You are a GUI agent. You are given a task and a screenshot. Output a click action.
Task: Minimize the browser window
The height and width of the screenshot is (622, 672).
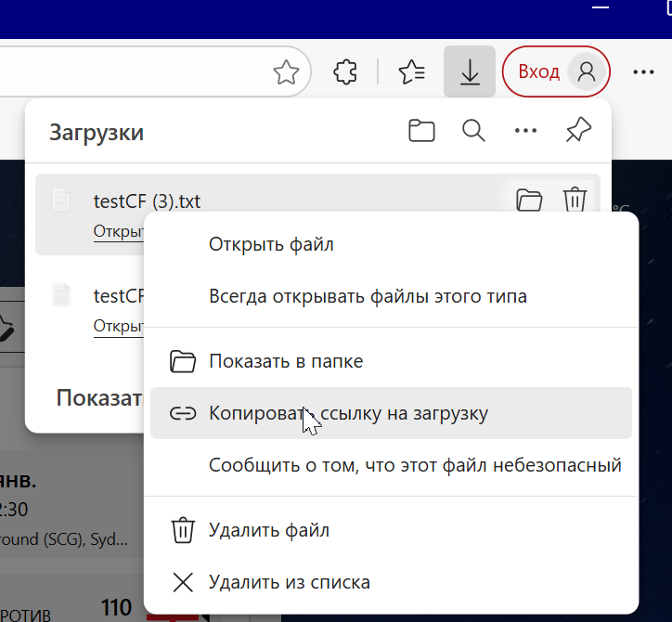(600, 7)
